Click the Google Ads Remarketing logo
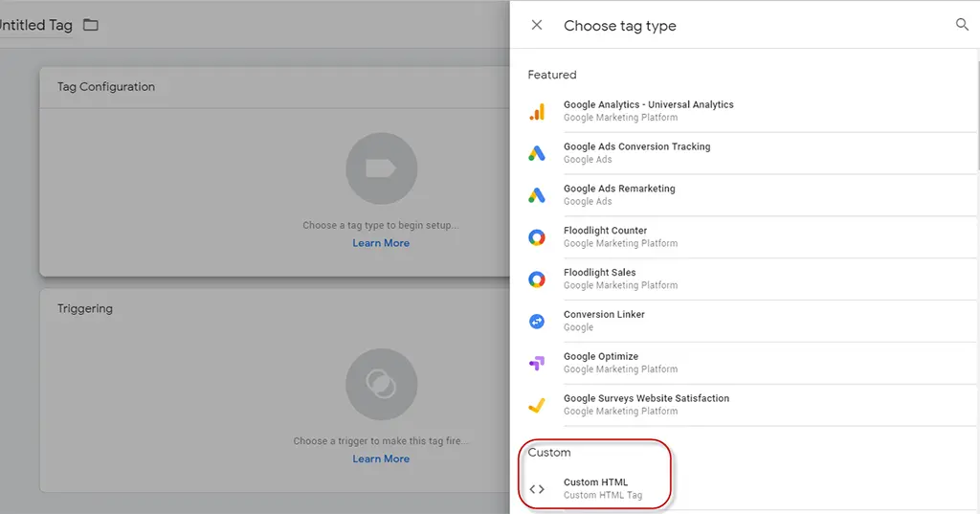Screen dimensions: 980x514 (x=537, y=195)
